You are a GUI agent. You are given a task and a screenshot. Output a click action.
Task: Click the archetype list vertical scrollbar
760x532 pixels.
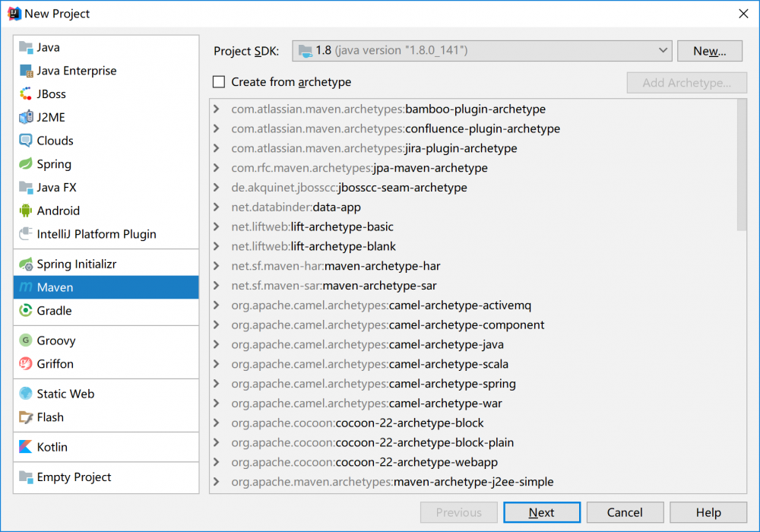pos(742,167)
